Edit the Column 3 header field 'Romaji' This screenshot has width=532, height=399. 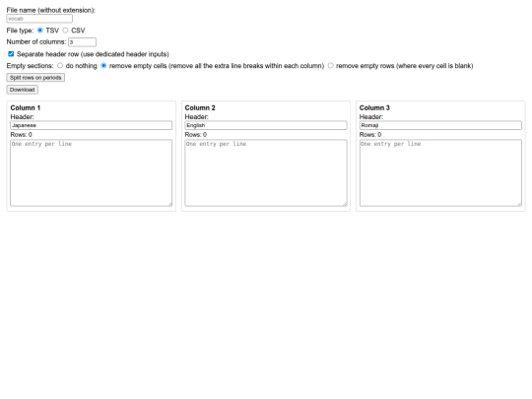coord(440,125)
